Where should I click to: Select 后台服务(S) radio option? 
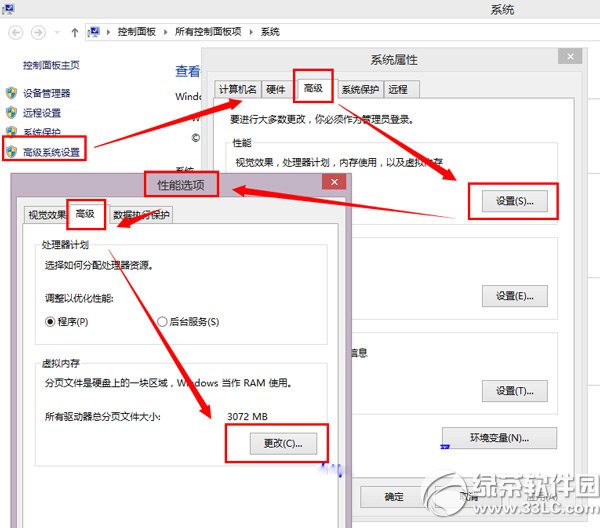point(188,322)
